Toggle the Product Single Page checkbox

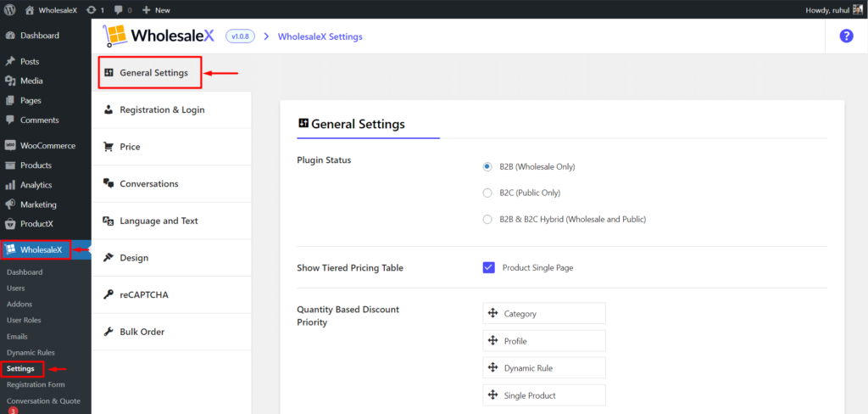click(489, 268)
